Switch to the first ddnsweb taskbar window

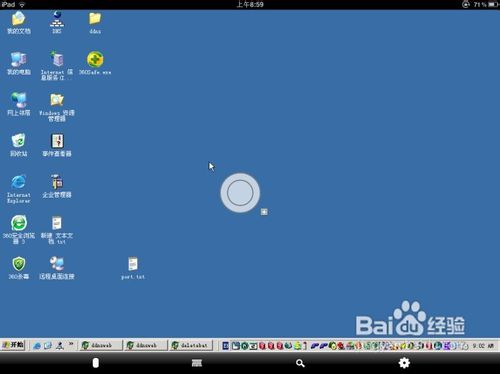tap(101, 345)
